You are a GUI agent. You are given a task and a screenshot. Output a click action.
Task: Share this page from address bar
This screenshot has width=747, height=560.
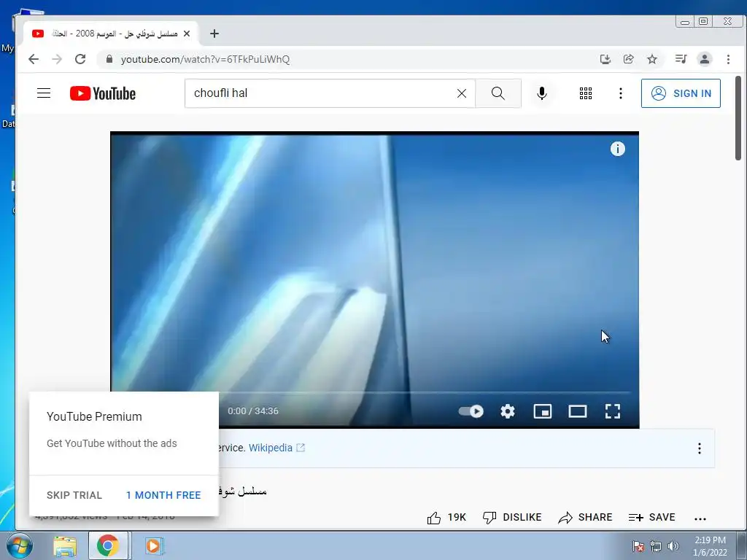coord(628,59)
